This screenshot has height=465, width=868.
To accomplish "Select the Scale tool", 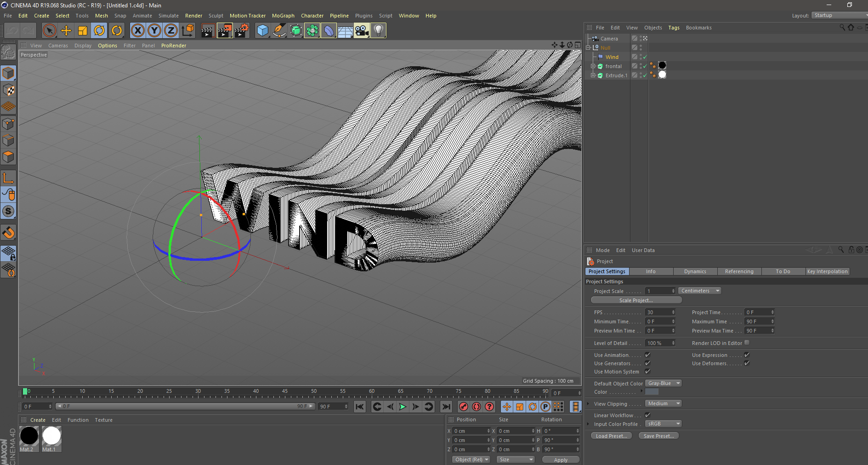I will pos(83,31).
